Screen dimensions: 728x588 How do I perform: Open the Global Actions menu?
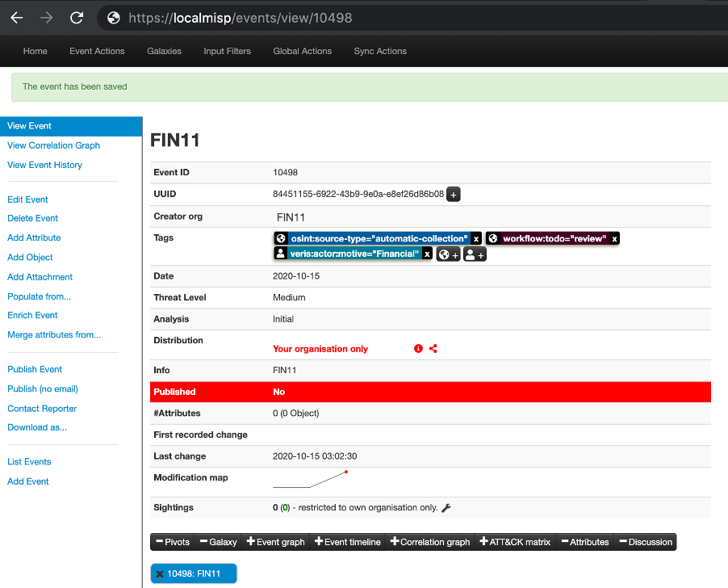pyautogui.click(x=302, y=51)
